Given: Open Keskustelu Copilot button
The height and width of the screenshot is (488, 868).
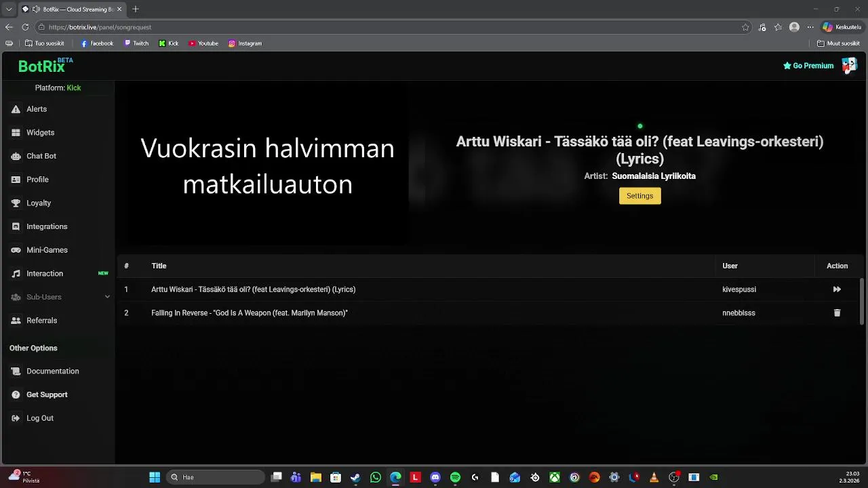Looking at the screenshot, I should [x=841, y=27].
